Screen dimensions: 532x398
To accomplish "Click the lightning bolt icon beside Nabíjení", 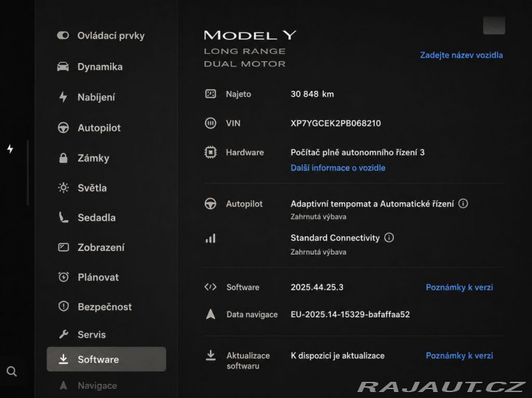I will coord(63,97).
